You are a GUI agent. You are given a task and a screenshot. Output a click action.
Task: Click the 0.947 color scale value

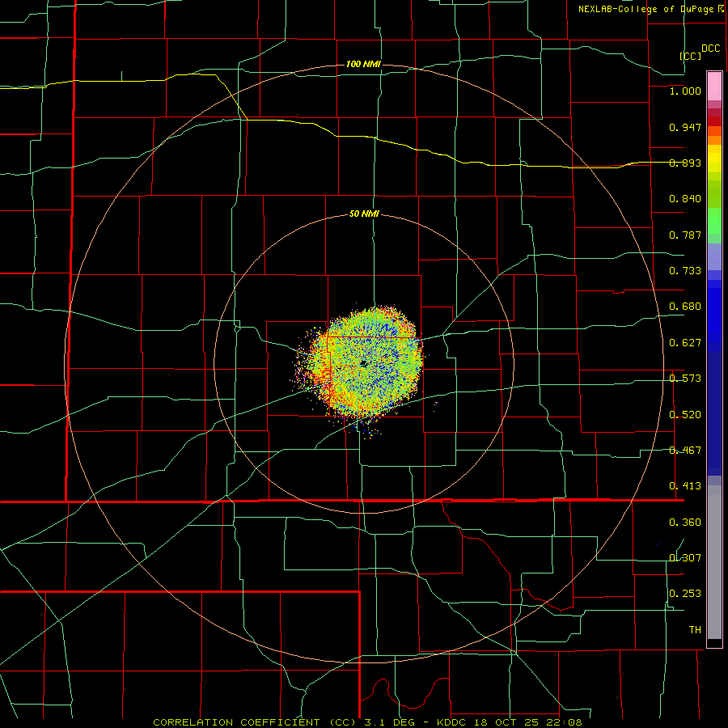tap(685, 127)
